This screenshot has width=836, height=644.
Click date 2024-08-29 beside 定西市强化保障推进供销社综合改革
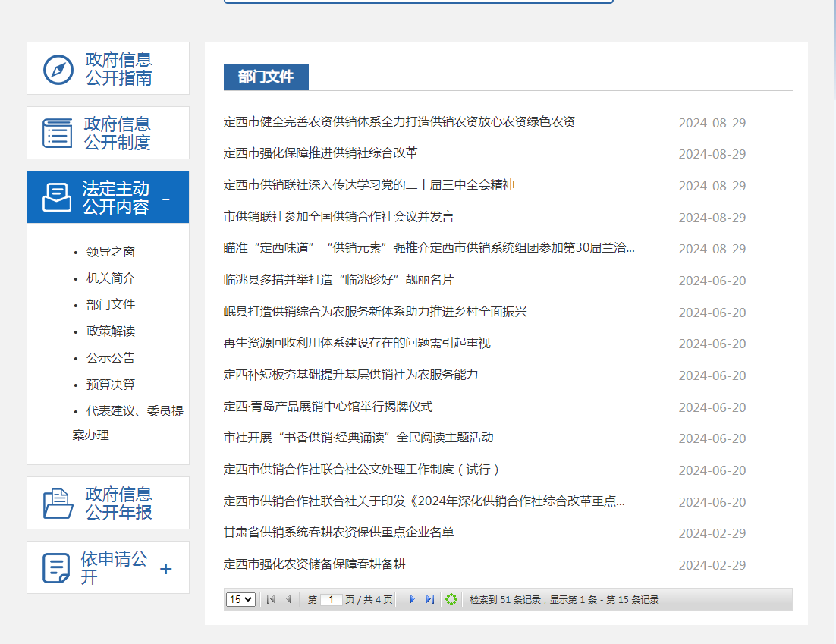[712, 154]
